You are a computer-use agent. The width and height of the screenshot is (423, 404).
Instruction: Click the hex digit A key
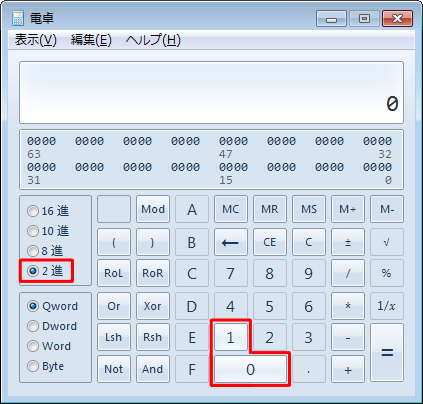[x=192, y=209]
